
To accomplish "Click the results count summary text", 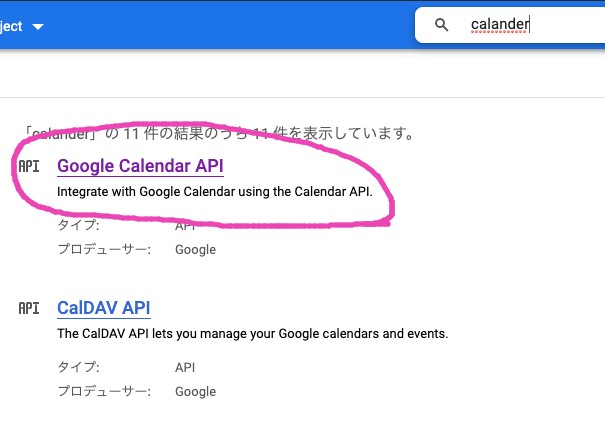I will pyautogui.click(x=219, y=134).
